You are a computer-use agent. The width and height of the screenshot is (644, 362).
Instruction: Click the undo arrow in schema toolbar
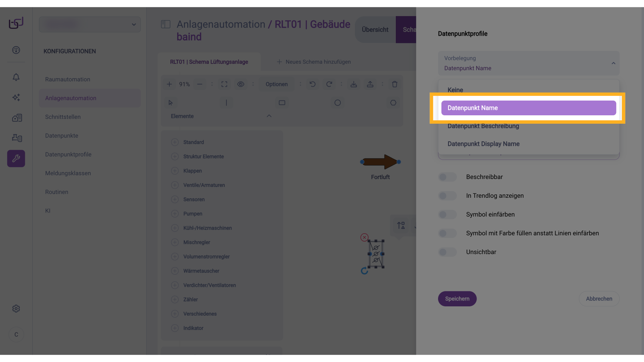coord(312,84)
